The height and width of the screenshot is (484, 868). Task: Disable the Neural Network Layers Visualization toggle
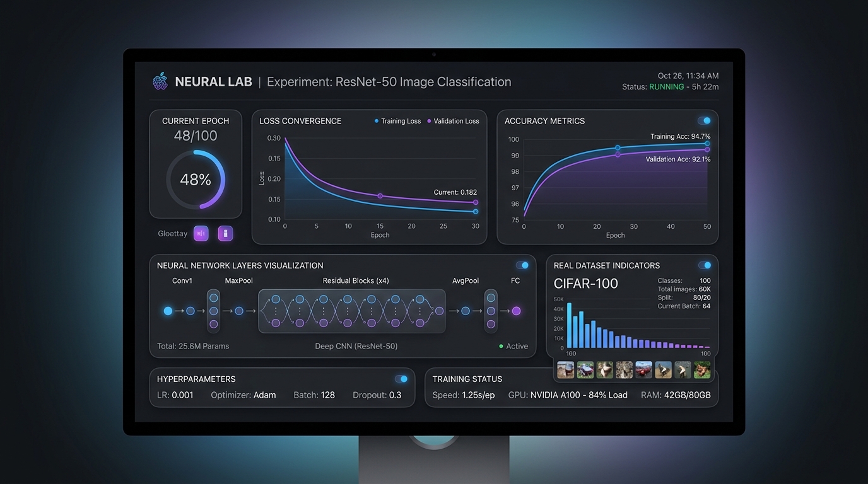[522, 265]
